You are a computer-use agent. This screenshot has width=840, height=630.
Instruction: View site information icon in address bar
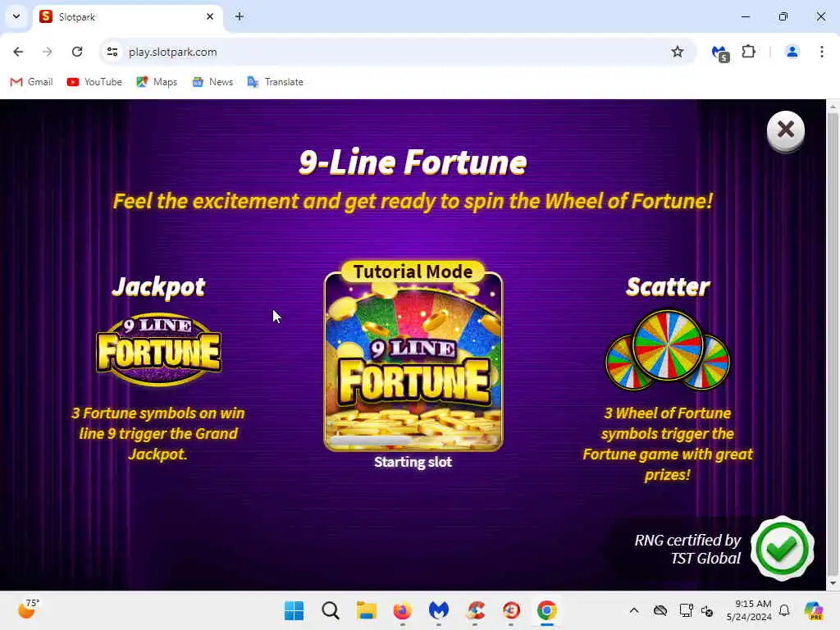coord(112,52)
